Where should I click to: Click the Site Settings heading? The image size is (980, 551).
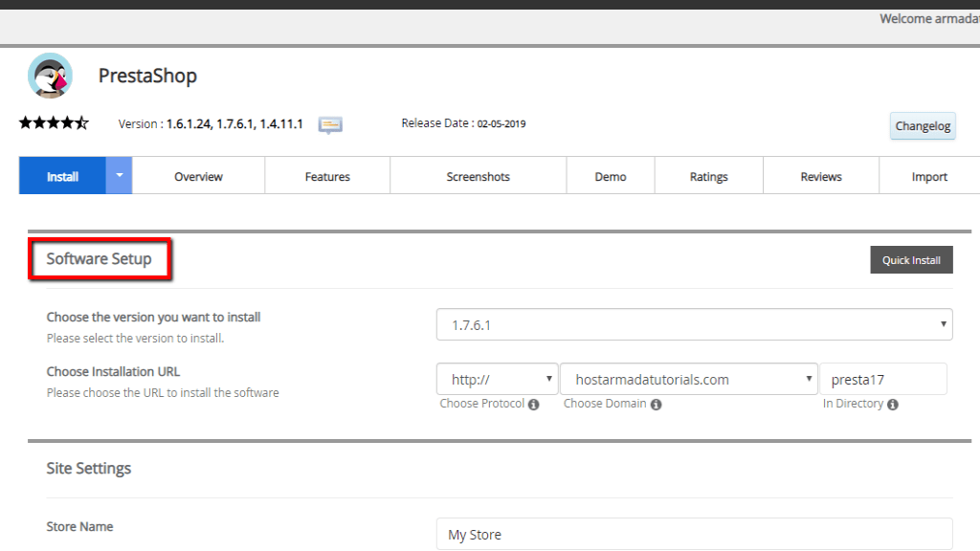tap(89, 468)
